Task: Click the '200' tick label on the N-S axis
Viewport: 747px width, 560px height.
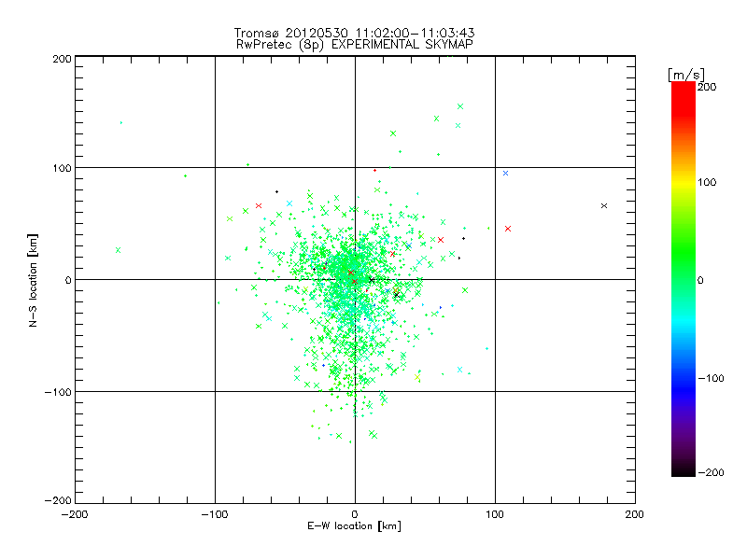Action: [x=62, y=59]
